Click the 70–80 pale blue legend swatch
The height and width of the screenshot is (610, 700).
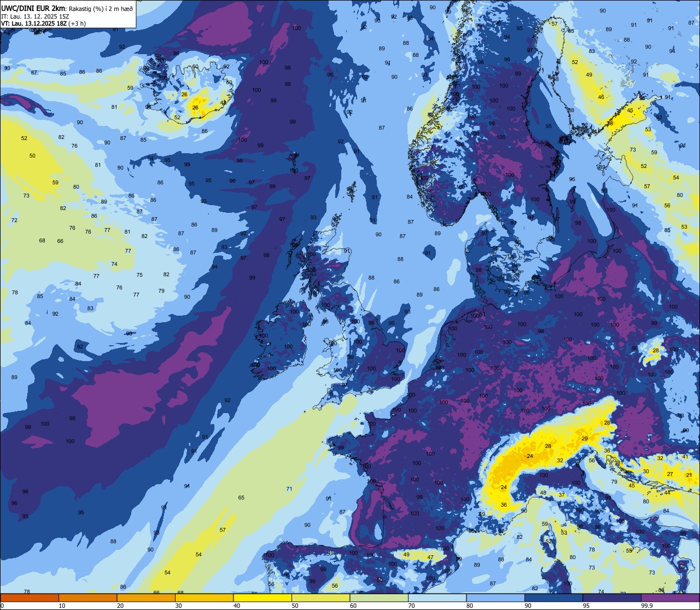pos(437,598)
